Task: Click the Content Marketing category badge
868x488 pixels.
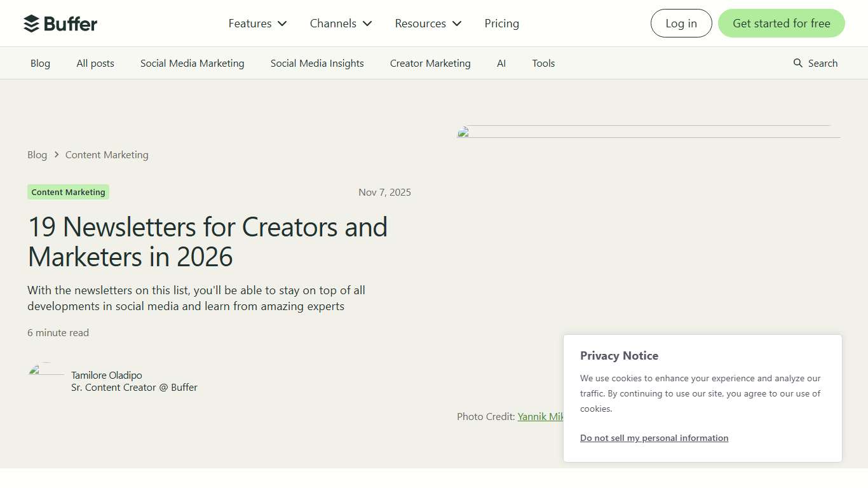Action: pos(68,192)
